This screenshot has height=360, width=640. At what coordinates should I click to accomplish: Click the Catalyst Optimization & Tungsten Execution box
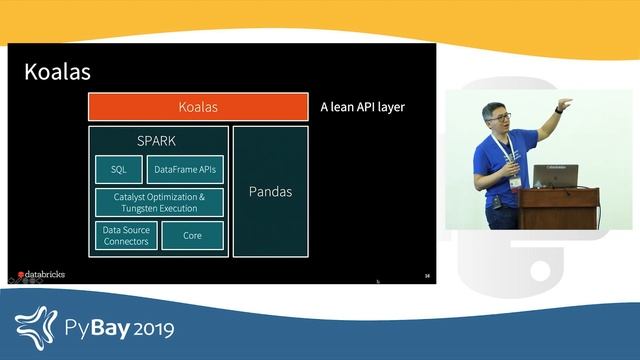tap(159, 202)
